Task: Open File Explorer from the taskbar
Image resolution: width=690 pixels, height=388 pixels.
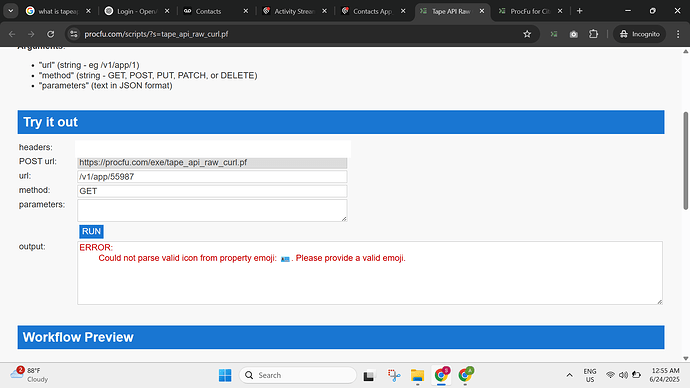Action: pyautogui.click(x=417, y=375)
